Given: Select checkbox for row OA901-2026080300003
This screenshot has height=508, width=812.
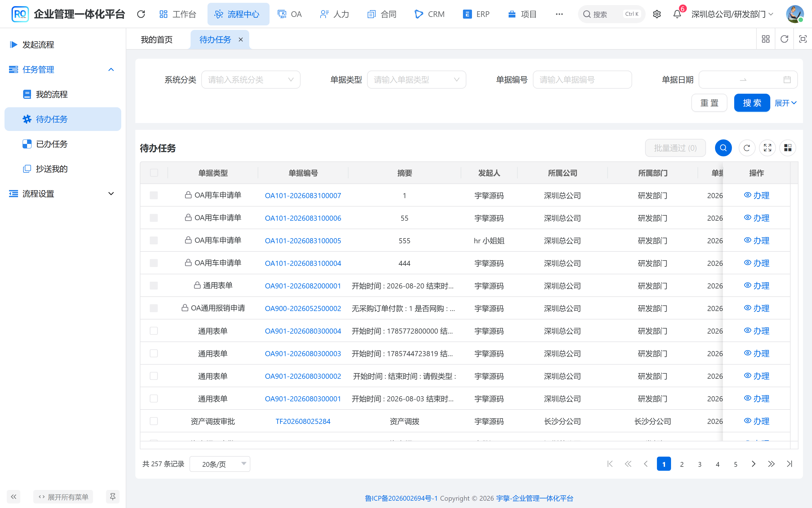Looking at the screenshot, I should (154, 353).
